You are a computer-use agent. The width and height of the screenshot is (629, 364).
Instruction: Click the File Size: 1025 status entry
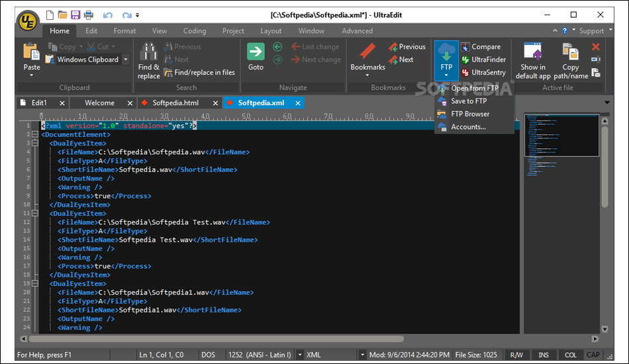[x=476, y=355]
